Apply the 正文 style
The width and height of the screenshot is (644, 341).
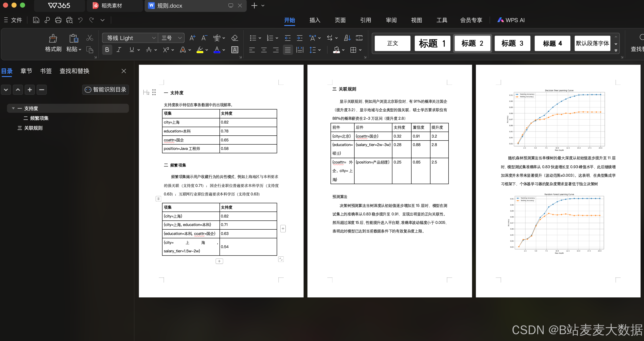(392, 43)
